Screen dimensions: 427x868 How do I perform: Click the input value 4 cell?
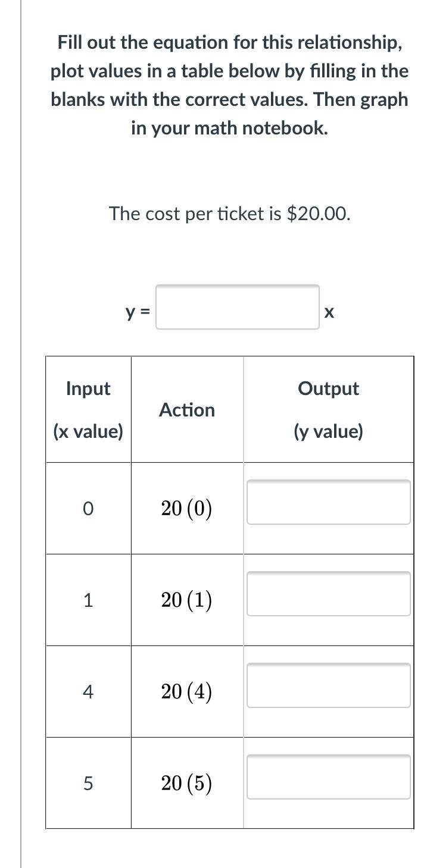(x=88, y=692)
